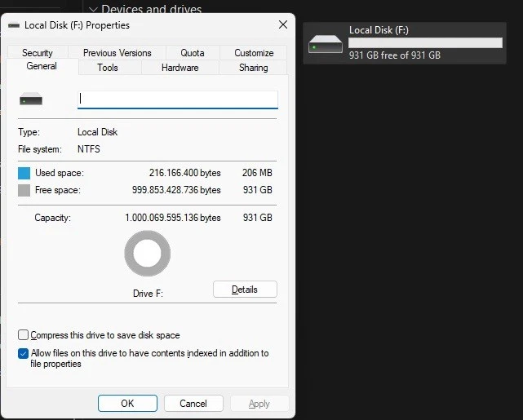This screenshot has width=523, height=420.
Task: Click the '931 GB free of 931 GB' text
Action: 395,55
